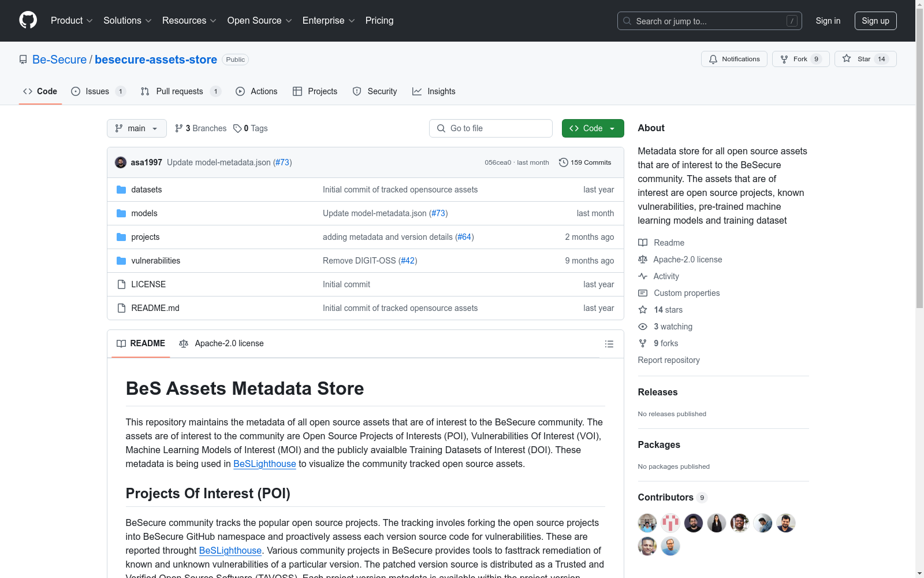The image size is (924, 578).
Task: Click the folder icon beside projects
Action: 121,237
